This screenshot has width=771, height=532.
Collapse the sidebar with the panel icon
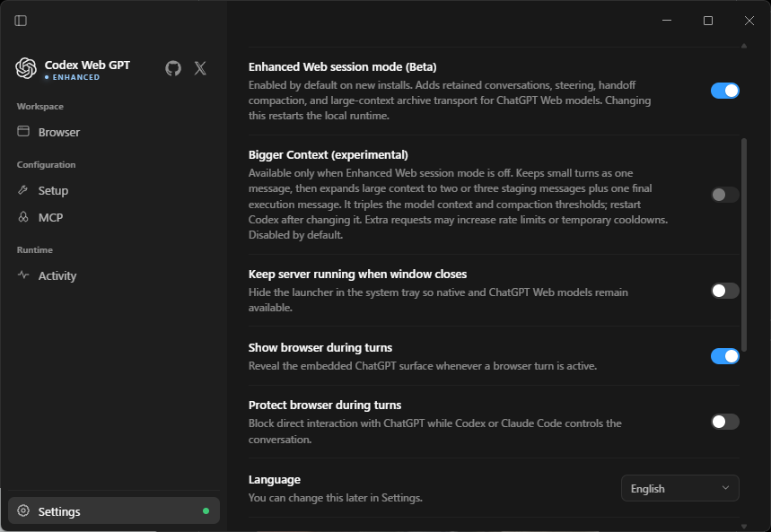coord(21,21)
